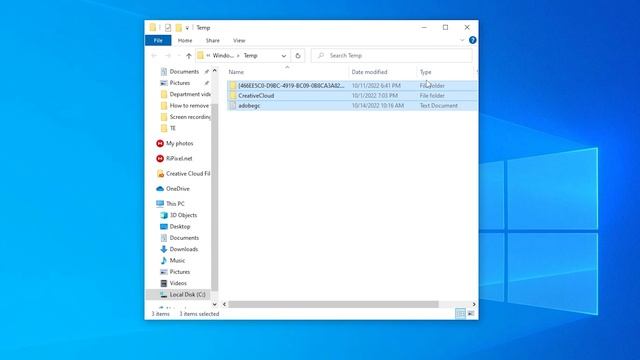Image resolution: width=640 pixels, height=360 pixels.
Task: Click the horizontal scrollbar thumb in file list
Action: 333,304
